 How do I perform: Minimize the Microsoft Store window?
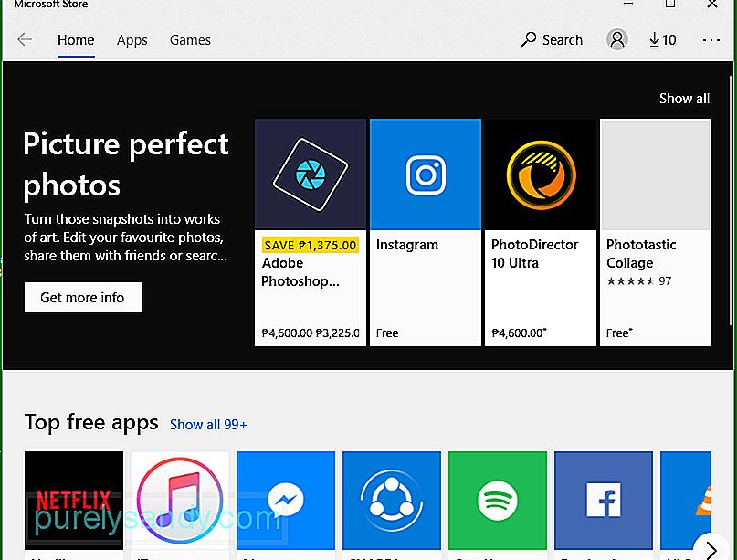(x=628, y=4)
